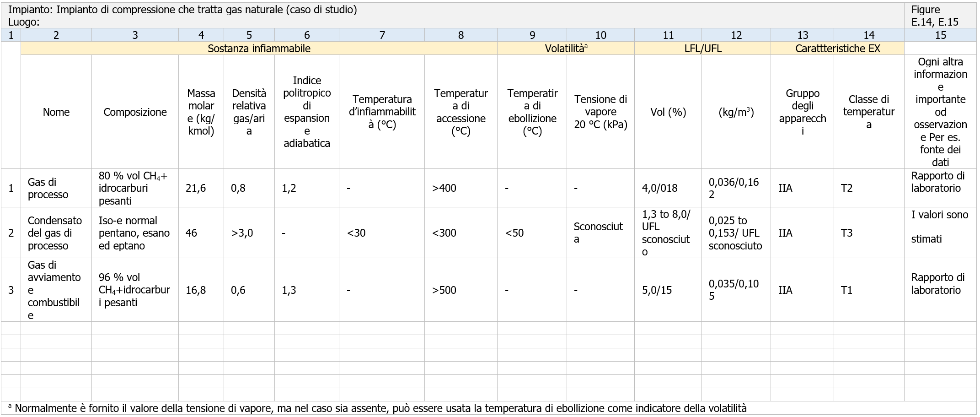This screenshot has height=417, width=980.
Task: Select the 'Gruppo degli apparecchi' header
Action: (803, 112)
